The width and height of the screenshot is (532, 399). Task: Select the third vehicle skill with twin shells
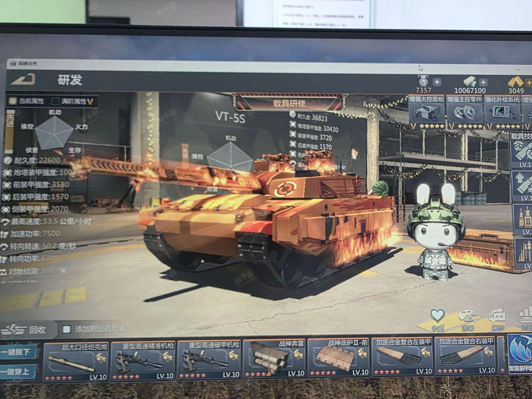click(x=522, y=220)
